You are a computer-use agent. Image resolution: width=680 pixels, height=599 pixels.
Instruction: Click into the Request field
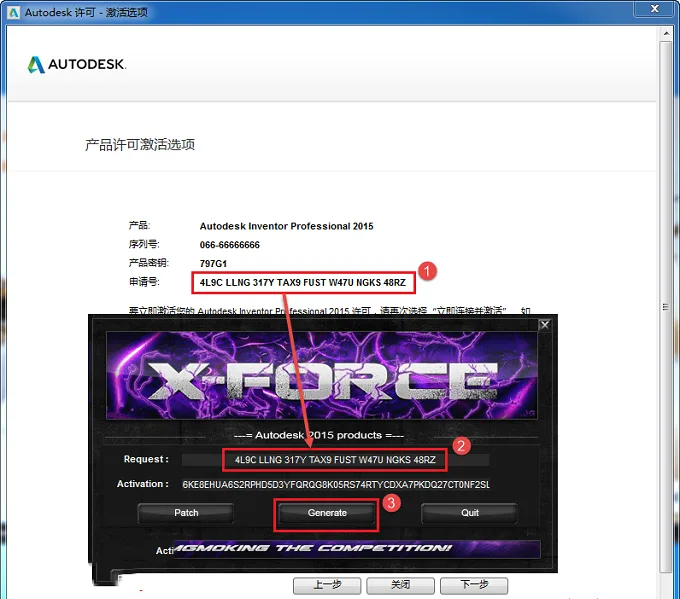335,460
